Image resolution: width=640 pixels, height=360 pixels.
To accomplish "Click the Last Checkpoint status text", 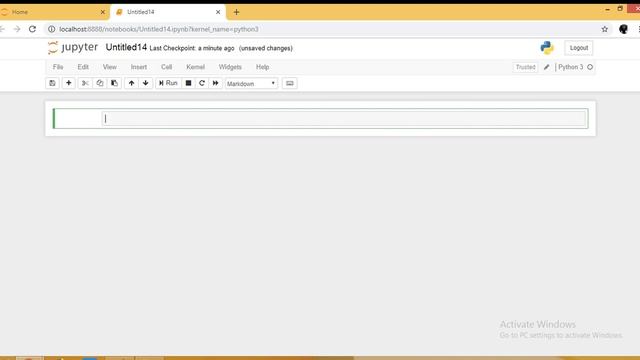I will [x=192, y=48].
